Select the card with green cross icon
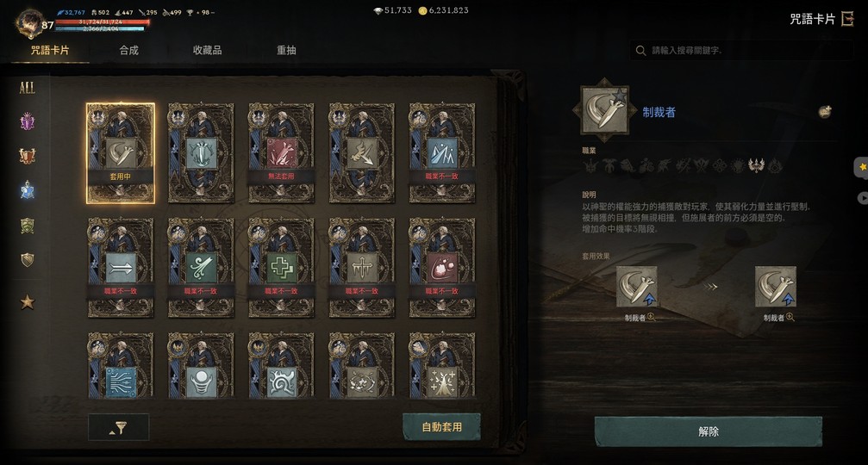Image resolution: width=868 pixels, height=465 pixels. click(281, 267)
